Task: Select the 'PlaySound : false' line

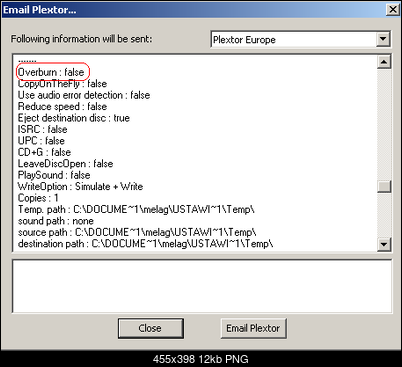Action: [x=54, y=175]
